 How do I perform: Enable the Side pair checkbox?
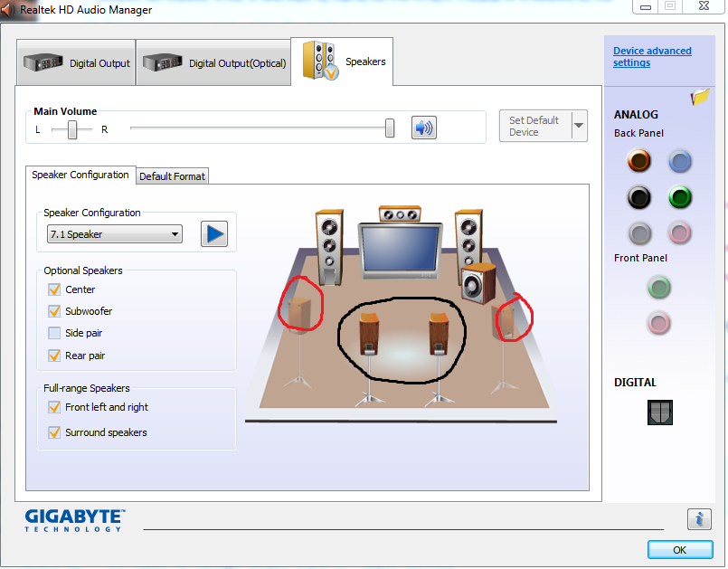[54, 333]
